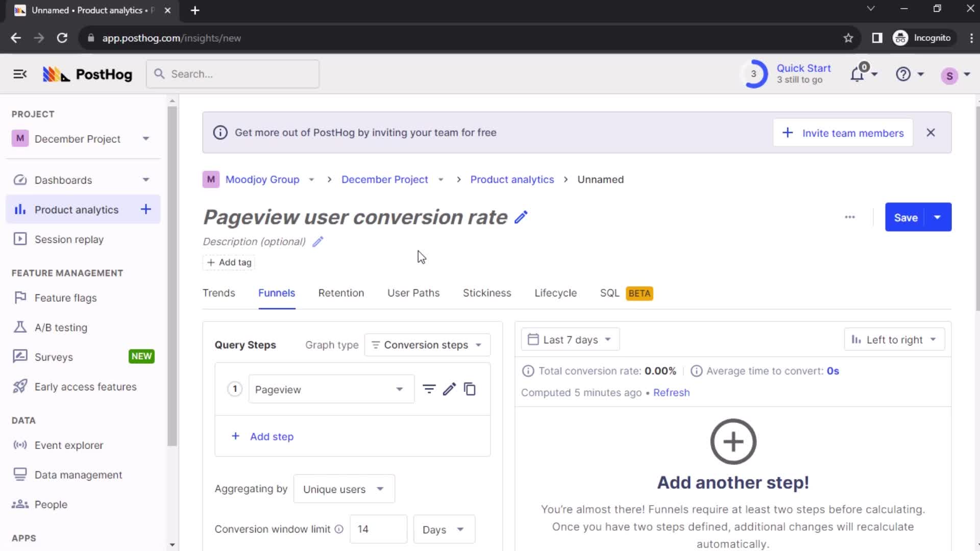This screenshot has height=551, width=980.
Task: Click the Add step button in query
Action: (x=263, y=437)
